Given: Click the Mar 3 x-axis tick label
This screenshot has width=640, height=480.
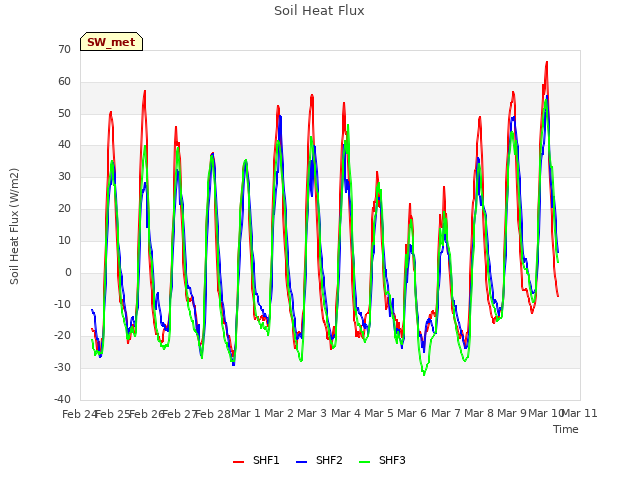Looking at the screenshot, I should tap(312, 413).
